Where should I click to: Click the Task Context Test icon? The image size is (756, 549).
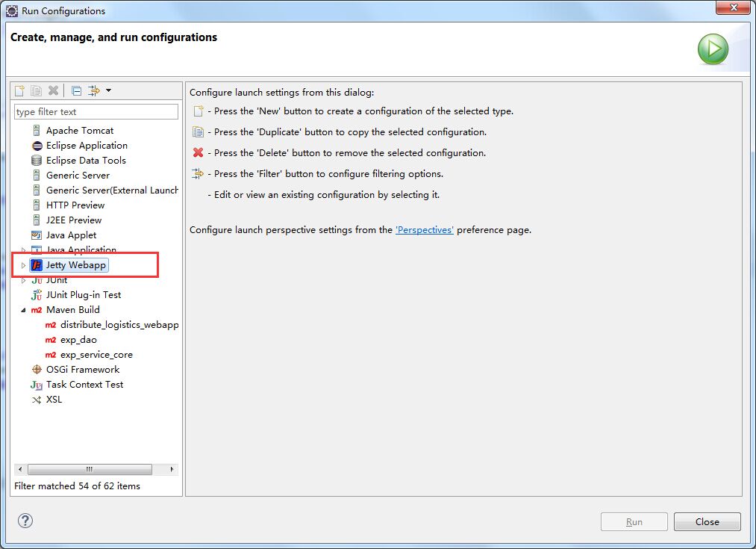[37, 385]
